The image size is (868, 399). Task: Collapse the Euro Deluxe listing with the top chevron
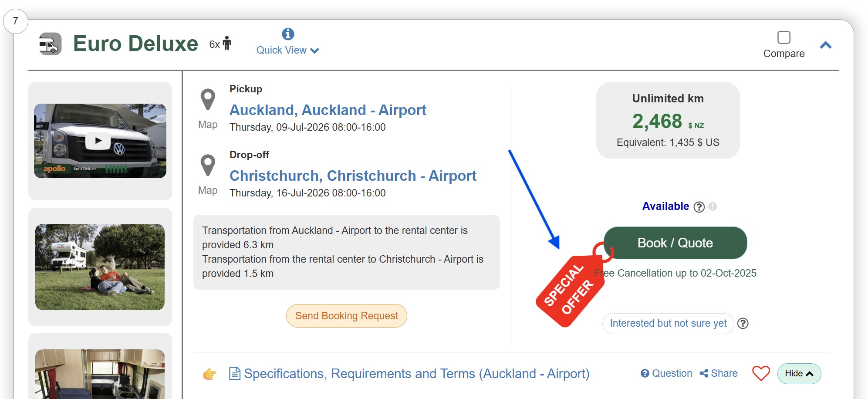point(825,45)
